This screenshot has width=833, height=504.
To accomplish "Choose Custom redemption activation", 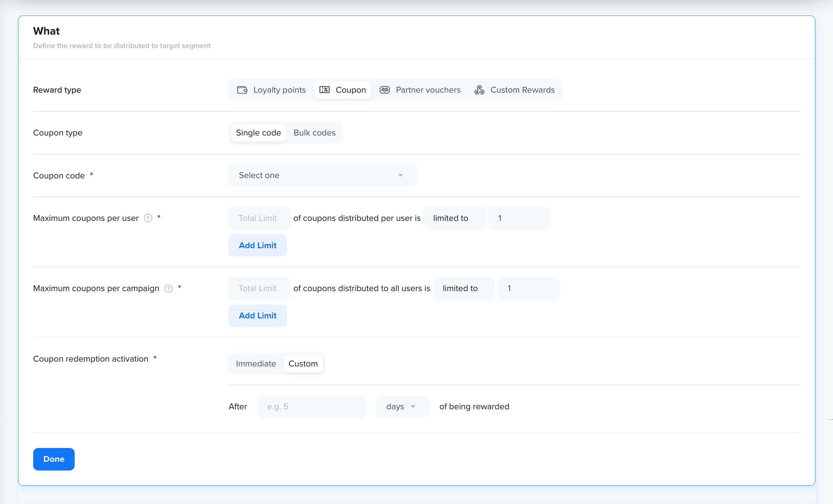I will pyautogui.click(x=303, y=364).
